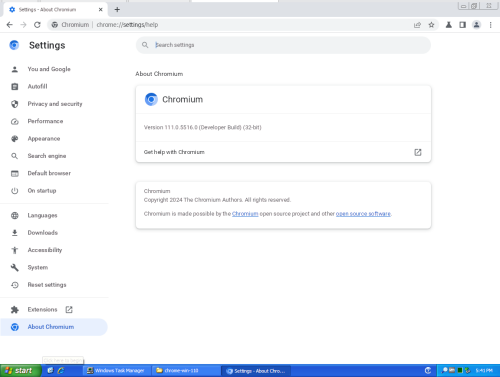Click Settings - About Chro... taskbar button

click(256, 371)
